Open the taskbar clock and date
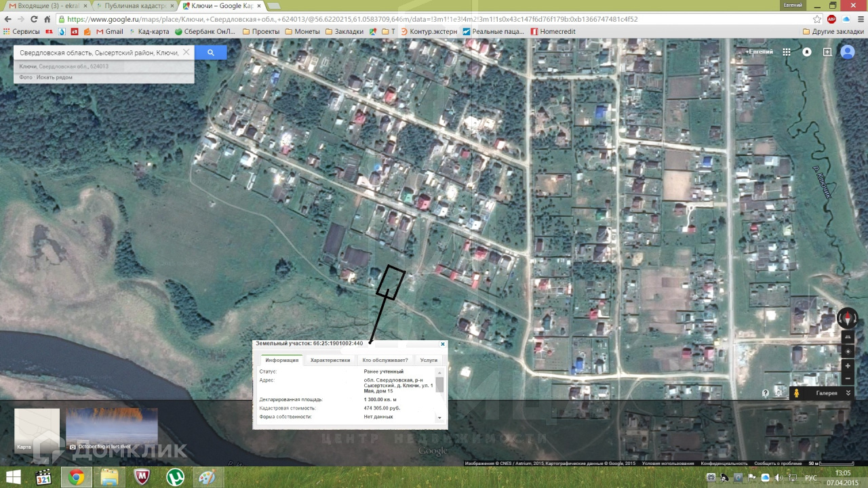 tap(843, 477)
